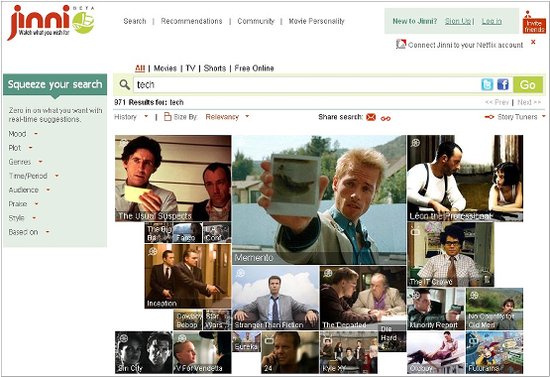The image size is (550, 377).
Task: Click the Size By page icon
Action: 168,116
